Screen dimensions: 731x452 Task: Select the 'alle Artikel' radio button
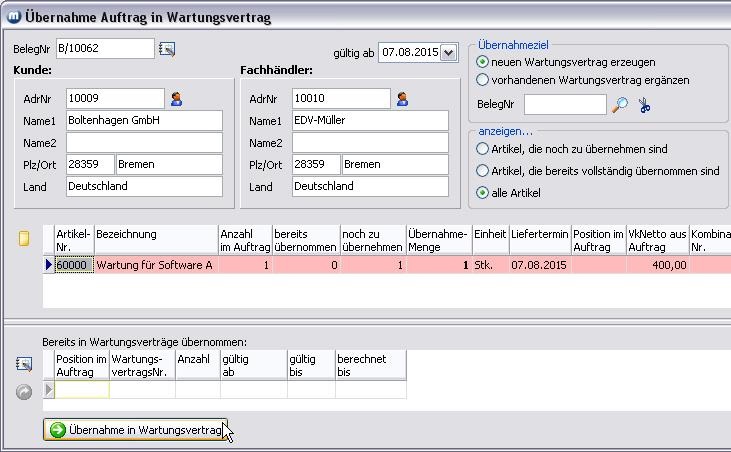tap(483, 192)
